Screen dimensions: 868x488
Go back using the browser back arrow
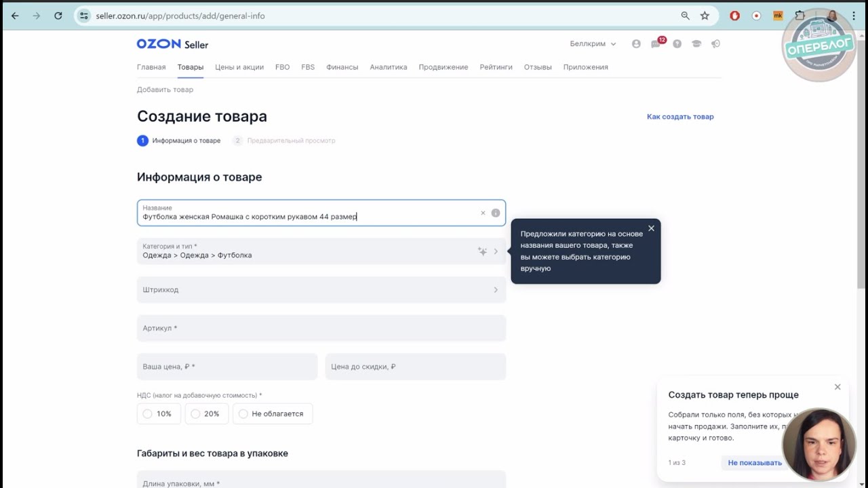[x=15, y=16]
